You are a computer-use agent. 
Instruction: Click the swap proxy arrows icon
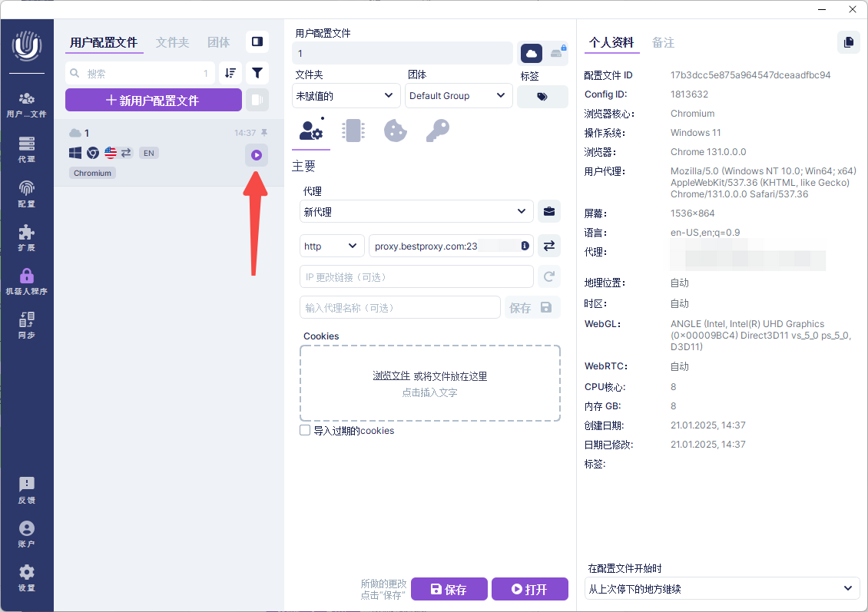[x=548, y=246]
